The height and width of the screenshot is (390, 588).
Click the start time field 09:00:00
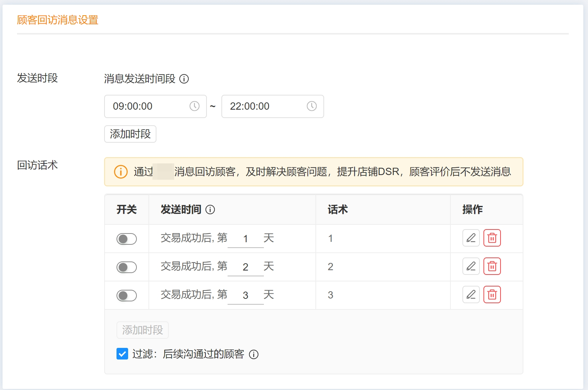click(x=155, y=106)
